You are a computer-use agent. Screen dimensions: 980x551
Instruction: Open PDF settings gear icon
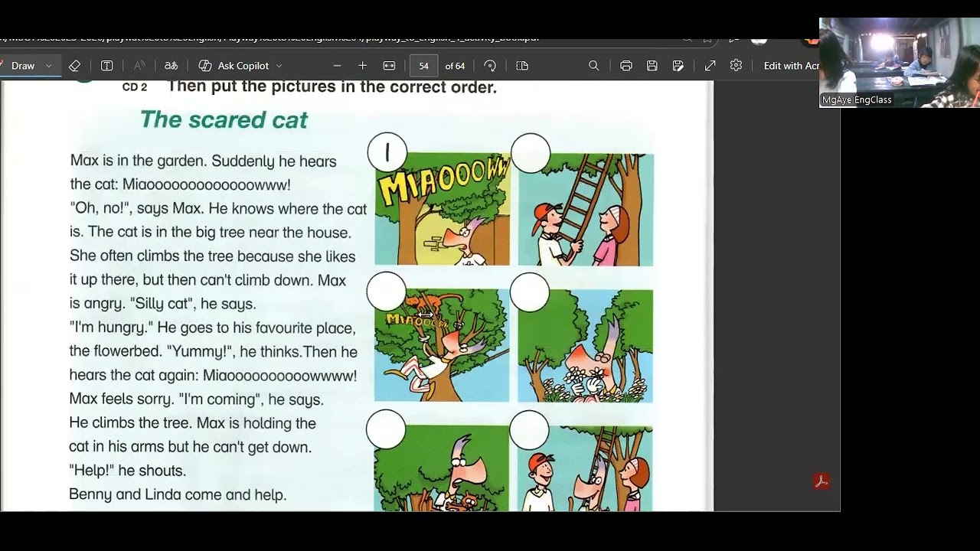click(736, 66)
